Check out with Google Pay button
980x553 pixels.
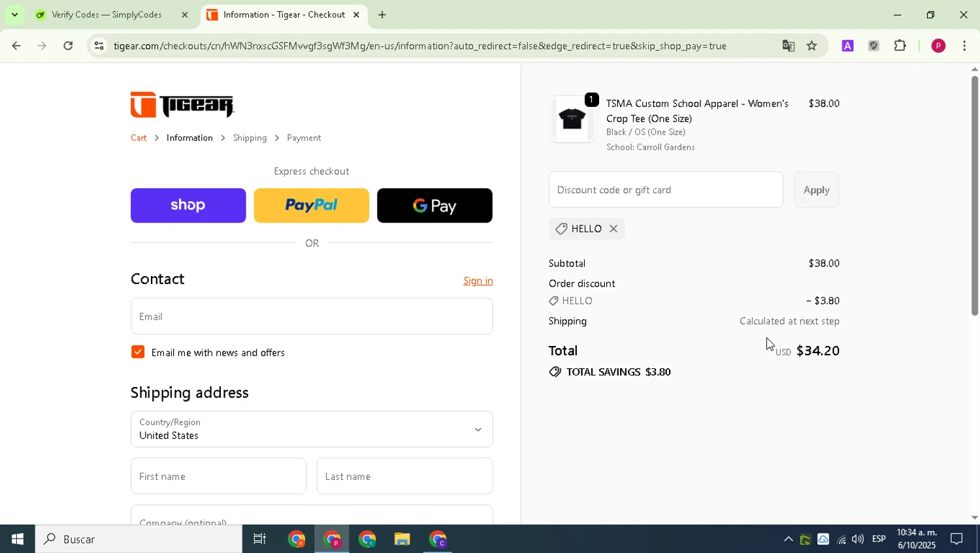pos(434,206)
